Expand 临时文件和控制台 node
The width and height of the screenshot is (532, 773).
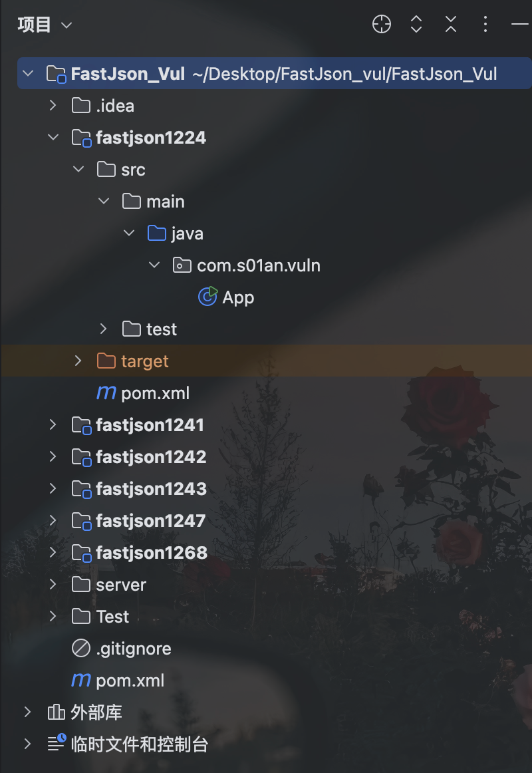click(27, 744)
